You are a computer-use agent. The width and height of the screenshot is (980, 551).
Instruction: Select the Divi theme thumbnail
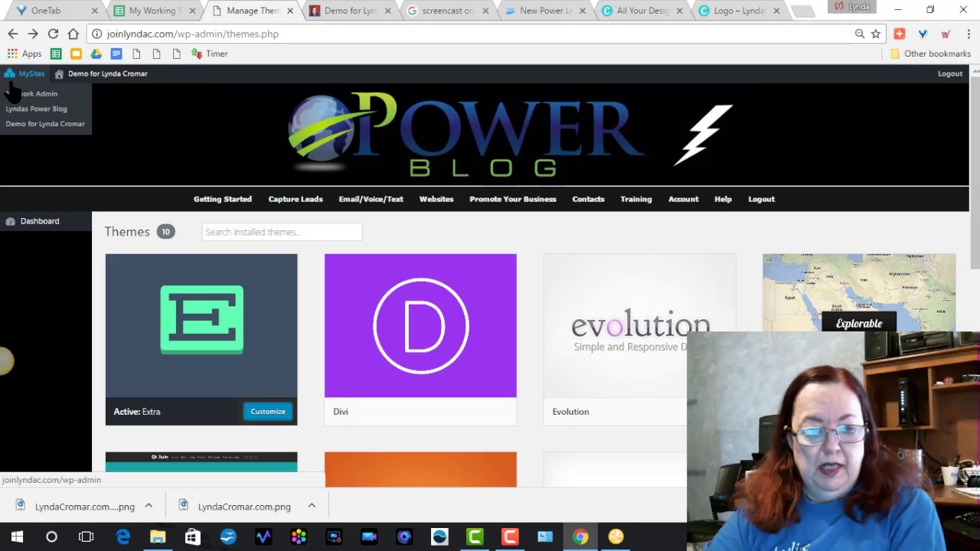(x=420, y=325)
